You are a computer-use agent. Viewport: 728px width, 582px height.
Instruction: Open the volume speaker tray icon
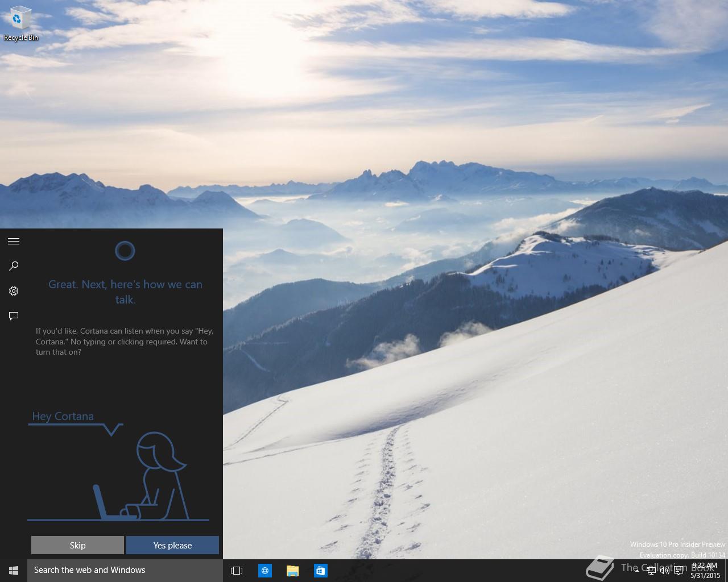pos(665,571)
